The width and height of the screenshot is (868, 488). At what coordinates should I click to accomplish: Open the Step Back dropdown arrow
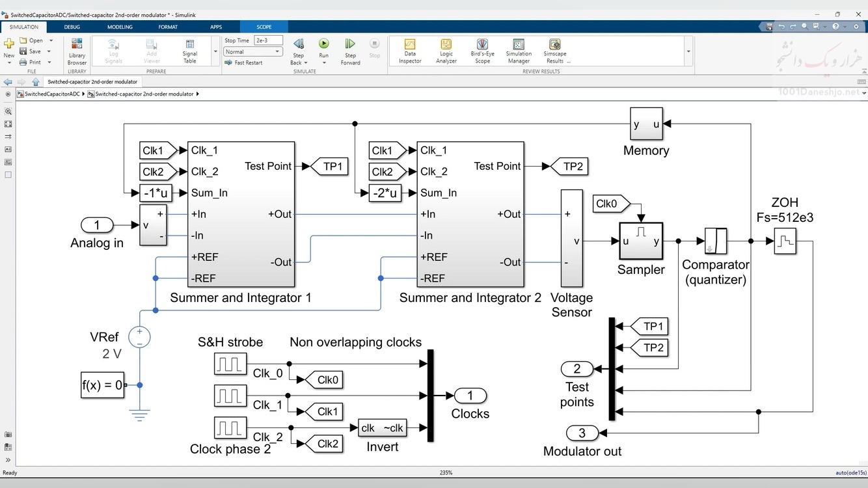[306, 62]
